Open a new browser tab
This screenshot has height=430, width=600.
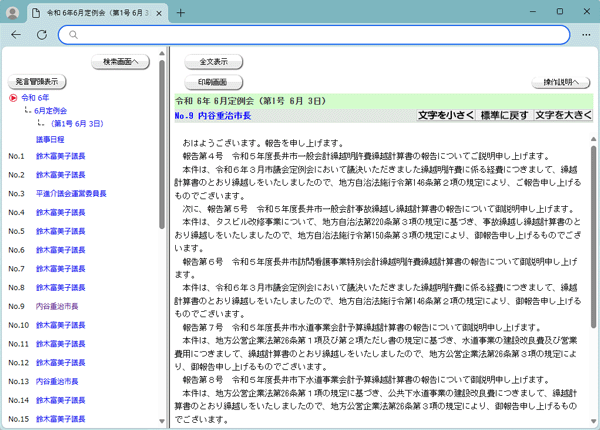click(x=181, y=13)
